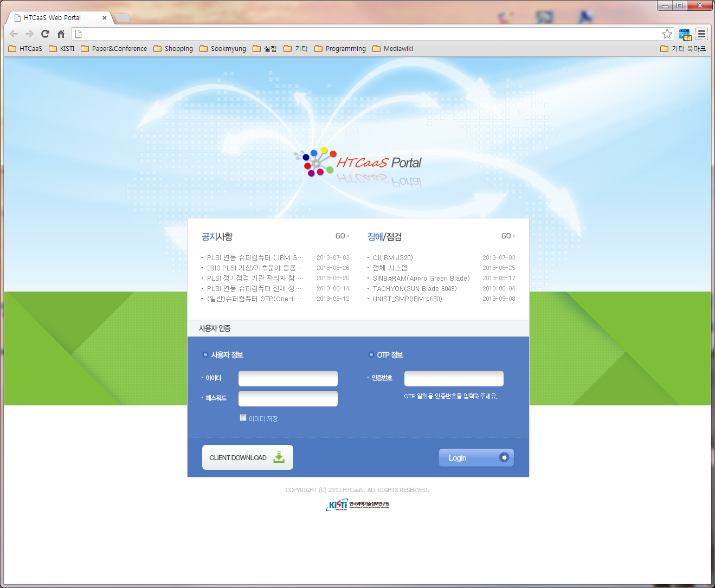The image size is (715, 588).
Task: Open the 실험 bookmarks folder
Action: click(x=265, y=49)
